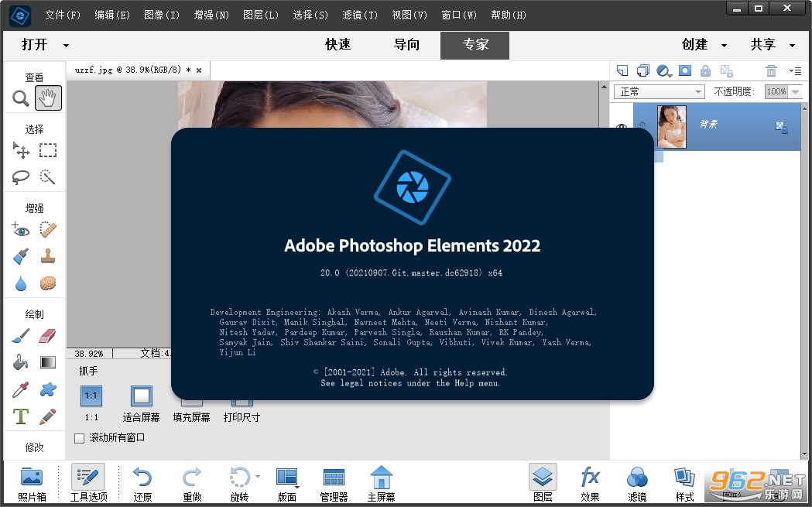Viewport: 812px width, 507px height.
Task: Click the 还原 undo button
Action: 142,483
